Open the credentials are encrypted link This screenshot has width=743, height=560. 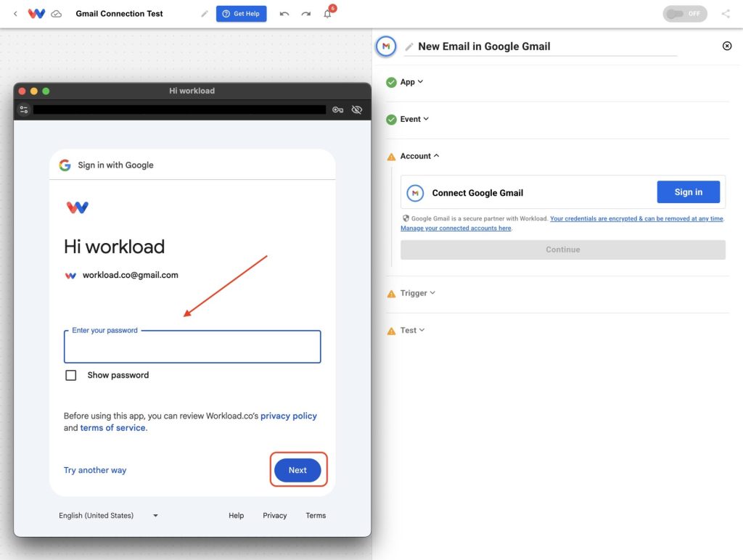pyautogui.click(x=636, y=218)
